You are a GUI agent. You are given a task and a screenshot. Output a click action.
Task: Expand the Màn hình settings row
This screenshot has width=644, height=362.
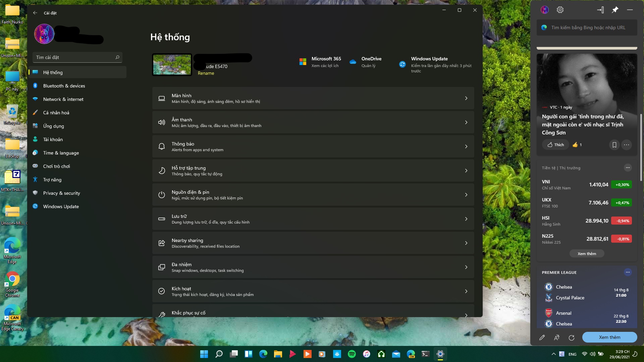[x=313, y=98]
